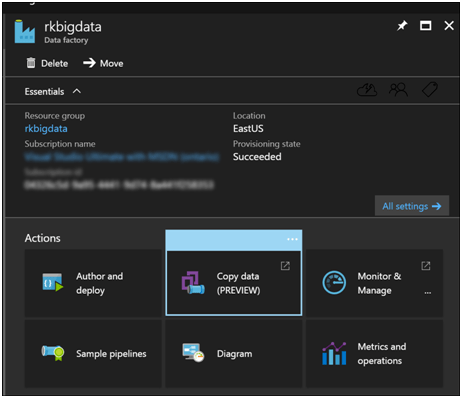The width and height of the screenshot is (462, 398).
Task: Click the Move arrow icon
Action: [x=89, y=63]
